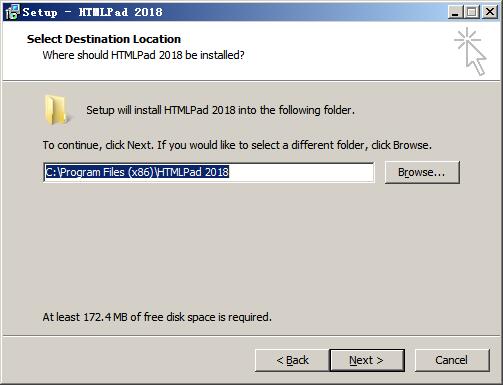Screen dimensions: 503x385
Task: Click the highlighted installation path text
Action: pos(137,172)
